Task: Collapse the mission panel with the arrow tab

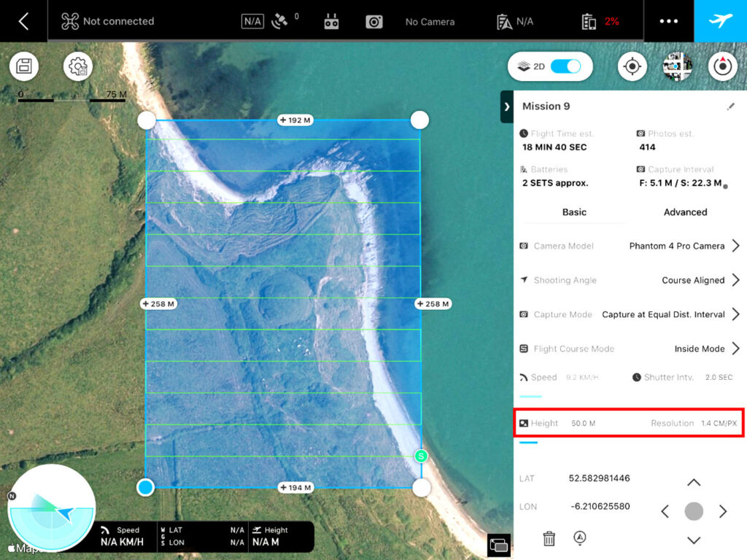Action: (x=506, y=106)
